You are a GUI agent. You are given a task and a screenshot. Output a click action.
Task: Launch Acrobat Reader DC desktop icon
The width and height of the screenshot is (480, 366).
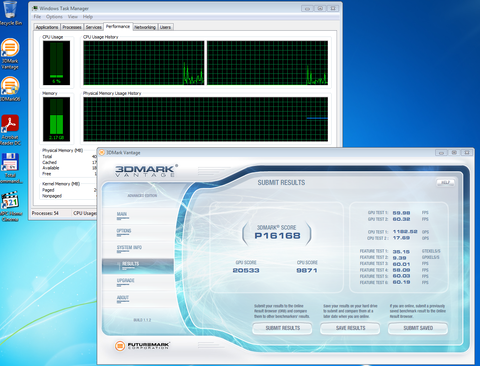click(10, 130)
